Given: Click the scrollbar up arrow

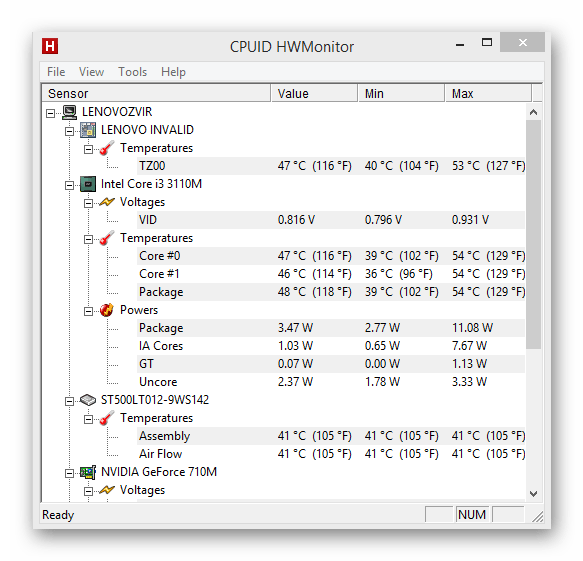Looking at the screenshot, I should [x=534, y=112].
